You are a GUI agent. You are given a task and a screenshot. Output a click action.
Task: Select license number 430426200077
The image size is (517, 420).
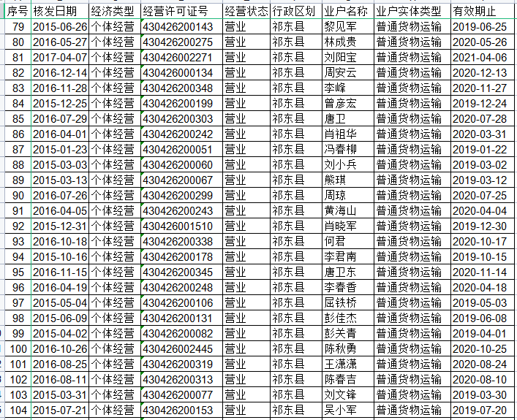(x=178, y=394)
